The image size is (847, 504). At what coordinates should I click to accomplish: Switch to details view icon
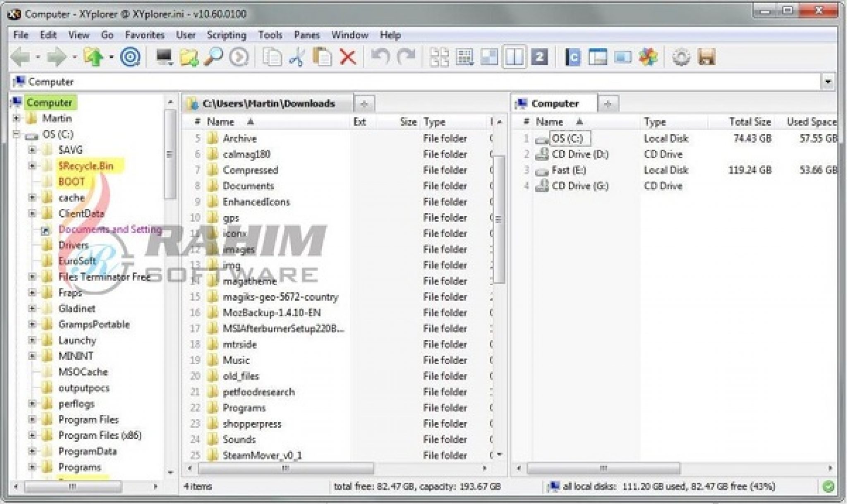[464, 57]
